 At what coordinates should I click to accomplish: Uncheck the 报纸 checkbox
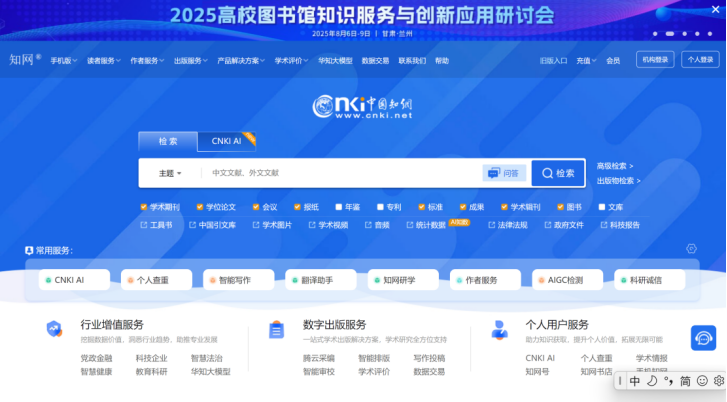click(x=297, y=207)
